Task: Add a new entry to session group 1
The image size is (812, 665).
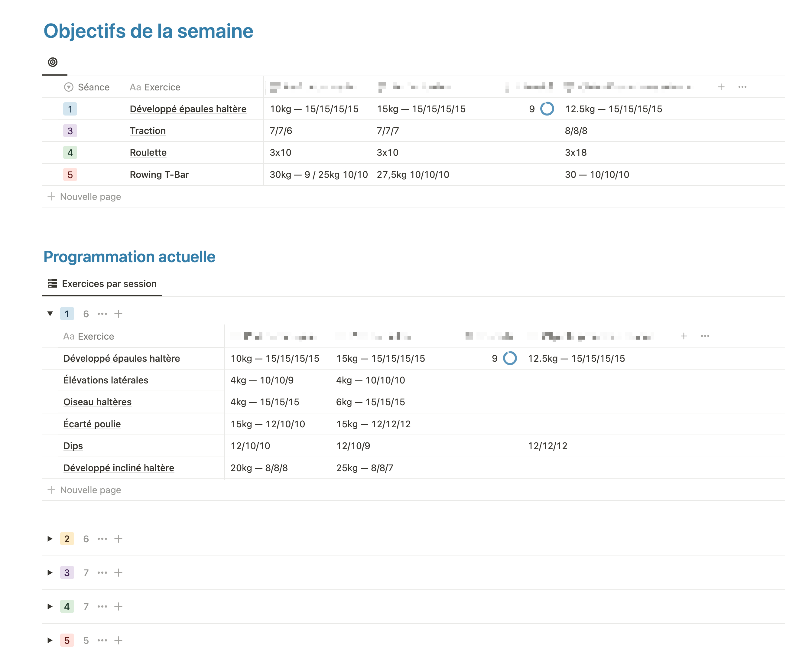Action: [x=118, y=314]
